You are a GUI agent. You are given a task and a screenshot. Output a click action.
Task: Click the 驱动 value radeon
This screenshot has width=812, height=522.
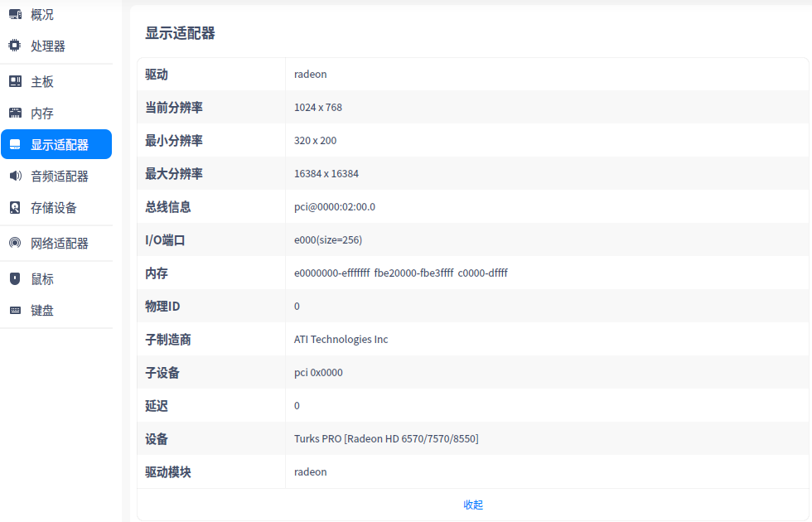point(310,74)
